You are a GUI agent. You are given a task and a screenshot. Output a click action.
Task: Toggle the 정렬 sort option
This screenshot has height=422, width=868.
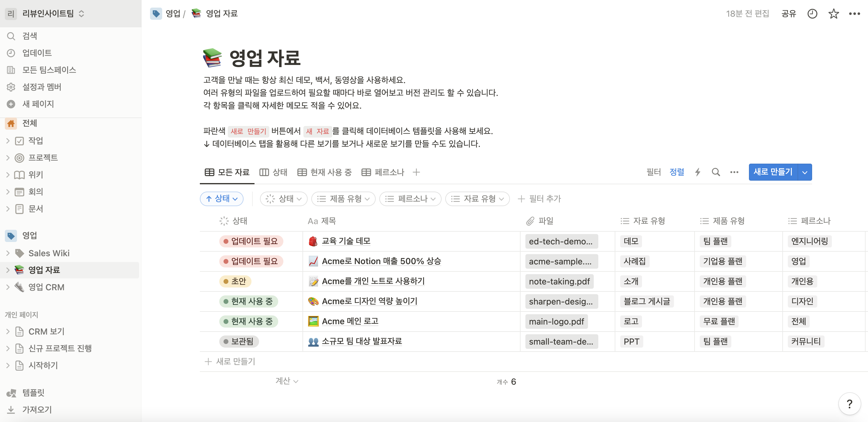(677, 172)
